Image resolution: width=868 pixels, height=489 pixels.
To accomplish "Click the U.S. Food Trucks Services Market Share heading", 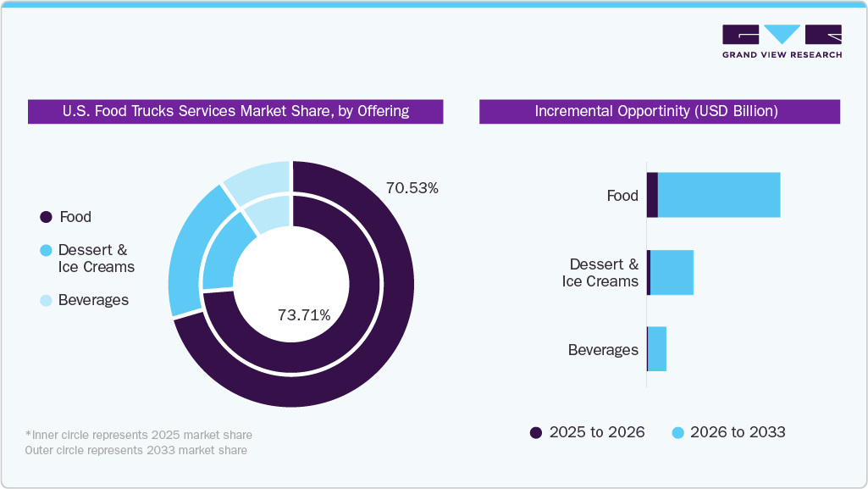I will pos(235,111).
